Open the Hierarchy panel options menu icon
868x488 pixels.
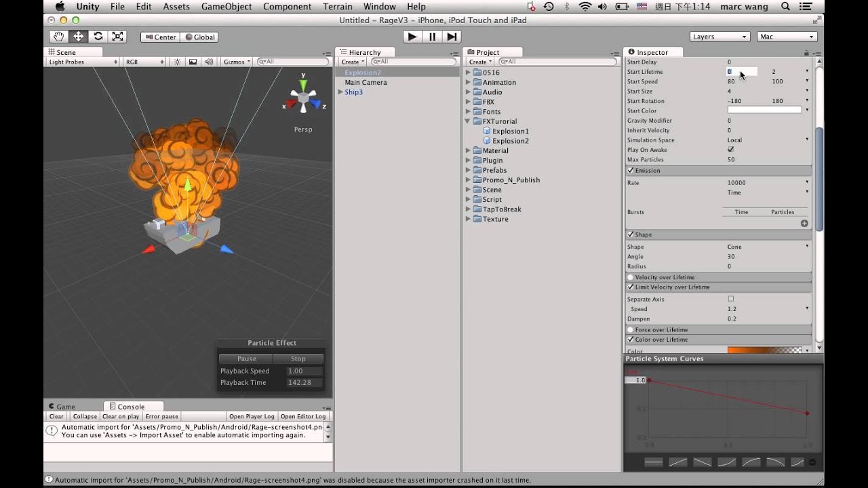click(455, 52)
